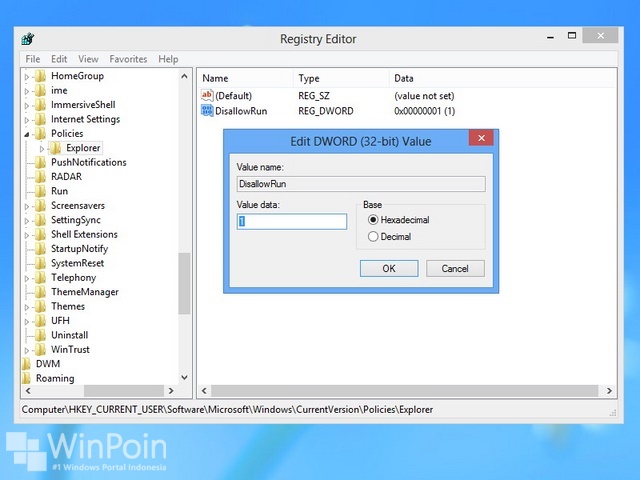Expand the HomeGroup tree node
Image resolution: width=640 pixels, height=480 pixels.
pyautogui.click(x=27, y=77)
